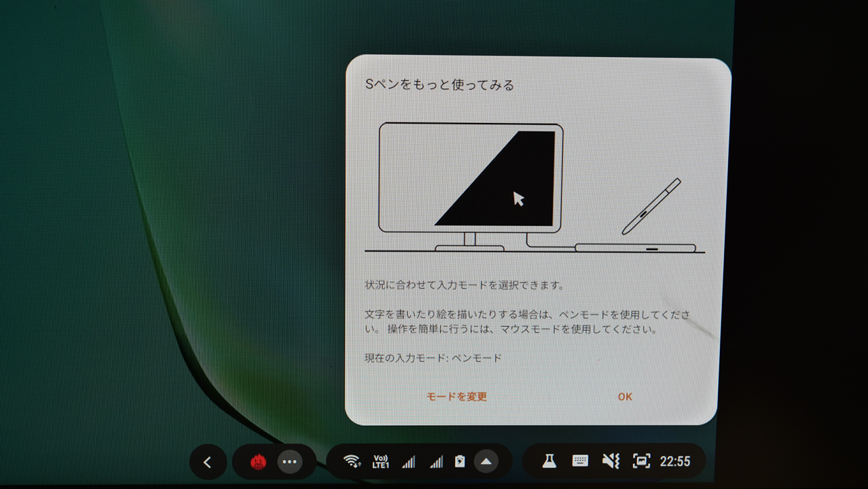The height and width of the screenshot is (489, 868).
Task: Click the back arrow in the taskbar
Action: tap(208, 463)
